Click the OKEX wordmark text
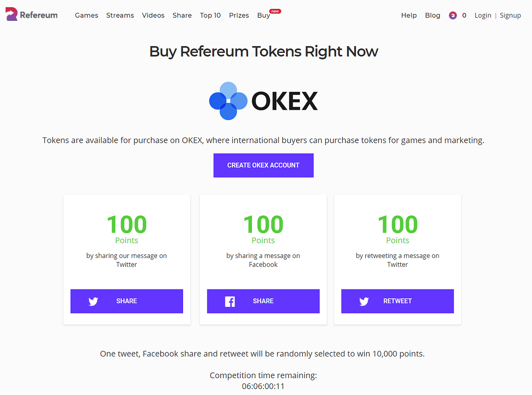This screenshot has height=395, width=532. (x=285, y=101)
